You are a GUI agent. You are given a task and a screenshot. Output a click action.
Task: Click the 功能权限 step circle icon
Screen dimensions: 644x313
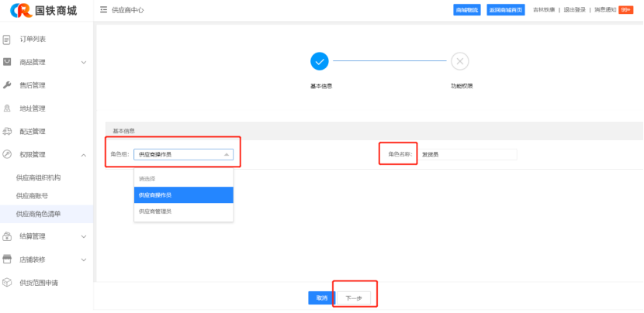(460, 61)
